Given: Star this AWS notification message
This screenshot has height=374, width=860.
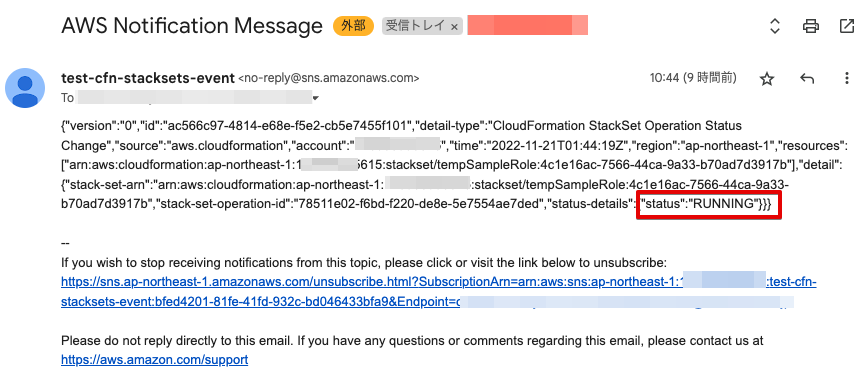Looking at the screenshot, I should (x=767, y=79).
